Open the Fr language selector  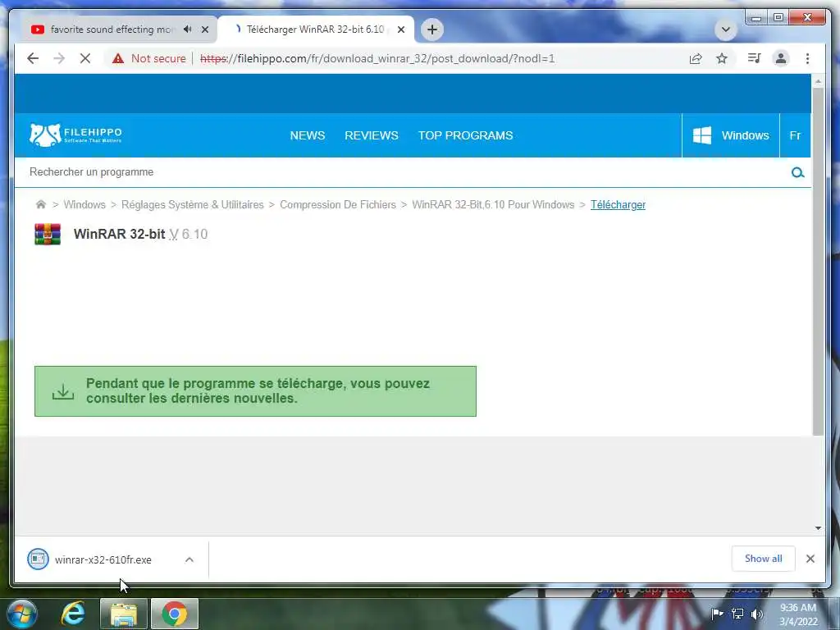tap(795, 135)
